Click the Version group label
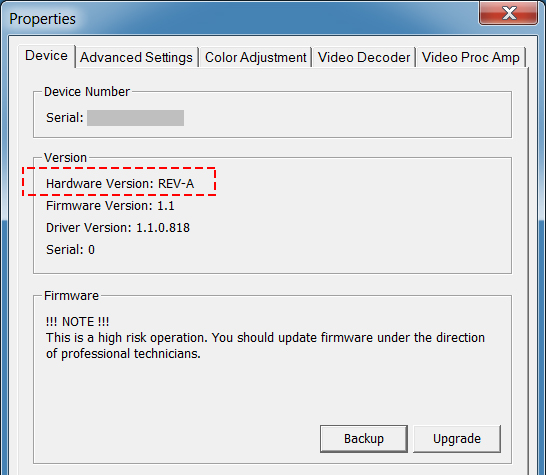 65,158
